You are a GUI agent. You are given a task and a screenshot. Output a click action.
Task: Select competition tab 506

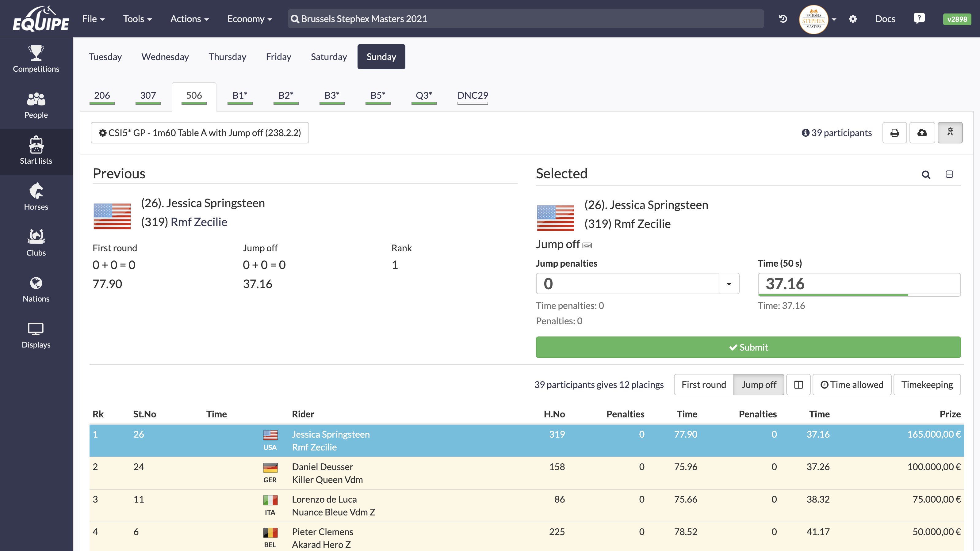point(194,95)
